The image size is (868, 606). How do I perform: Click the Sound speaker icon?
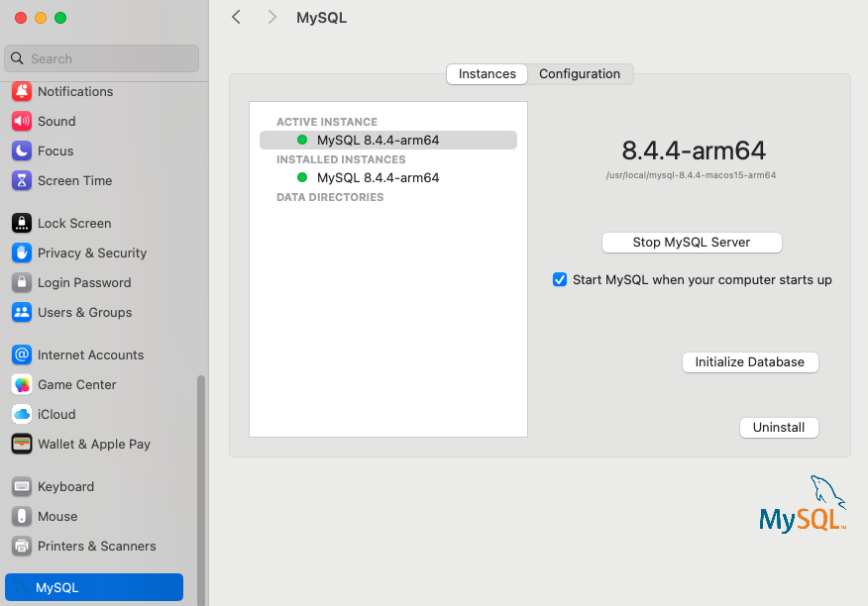(x=22, y=121)
